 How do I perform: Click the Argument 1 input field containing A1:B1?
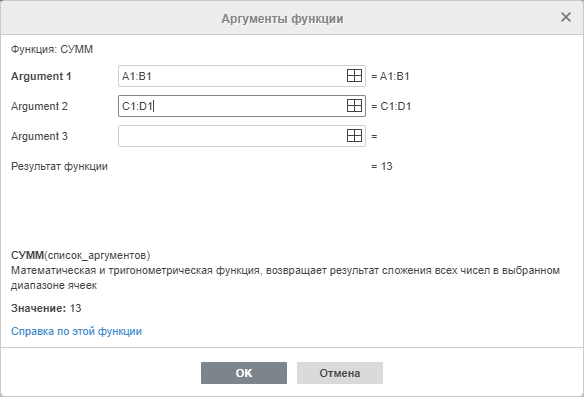click(242, 76)
